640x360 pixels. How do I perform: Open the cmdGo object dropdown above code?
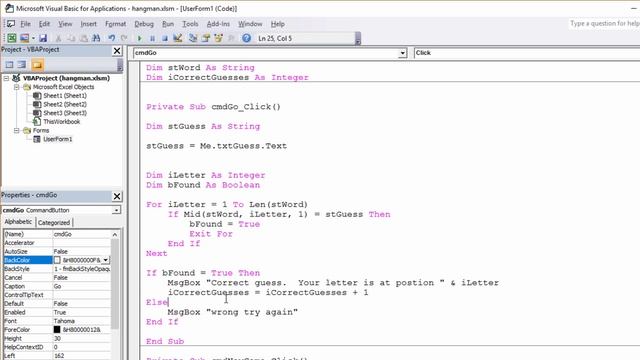402,53
